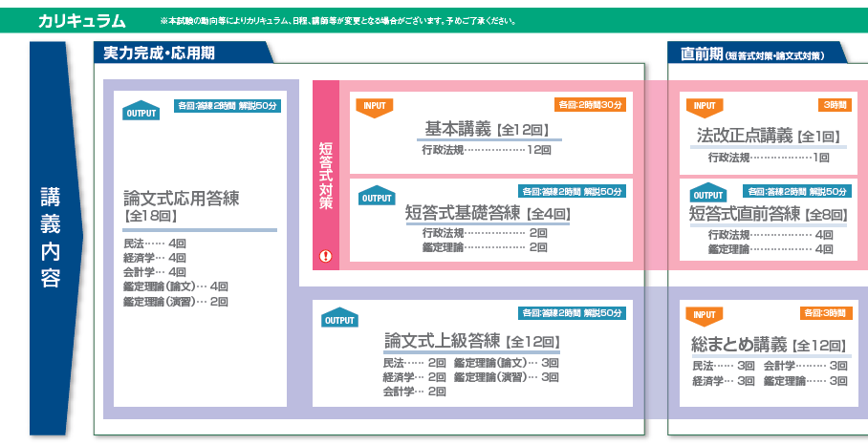Click the OUTPUT badge above 論文式応用答練
Image resolution: width=868 pixels, height=445 pixels.
(141, 111)
